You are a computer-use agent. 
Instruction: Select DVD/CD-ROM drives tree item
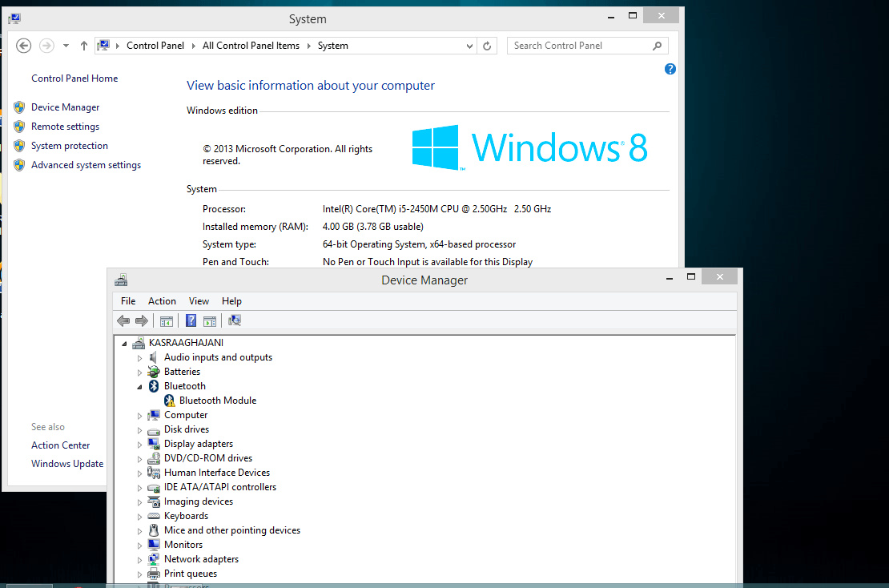[x=208, y=458]
